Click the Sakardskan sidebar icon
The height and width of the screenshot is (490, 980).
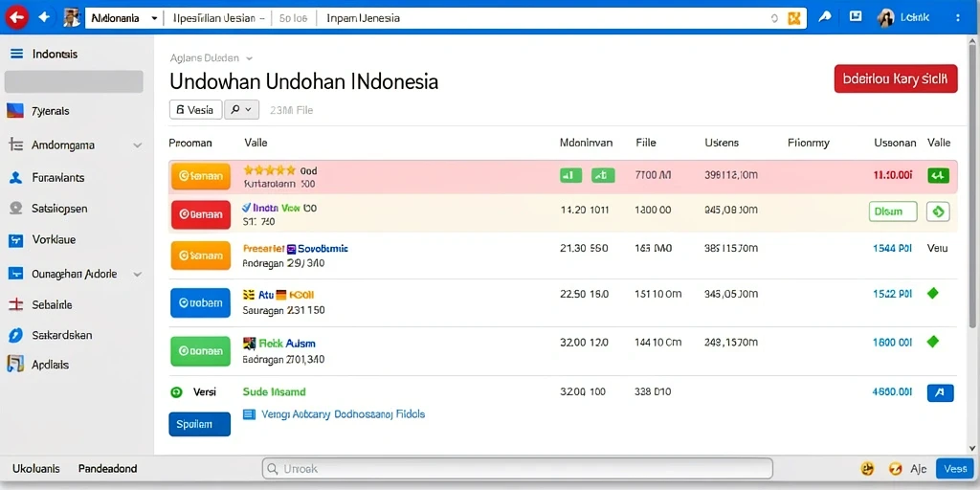15,336
